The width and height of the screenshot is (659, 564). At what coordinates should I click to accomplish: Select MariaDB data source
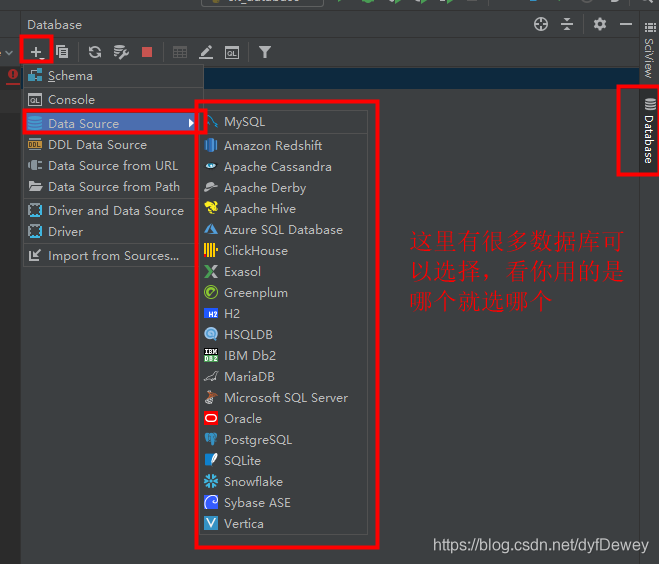tap(285, 377)
